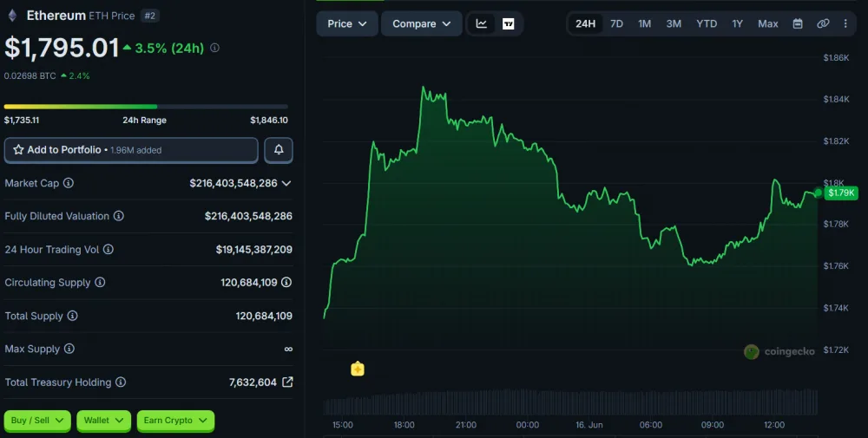Click the 2.4% BTC change value

79,75
